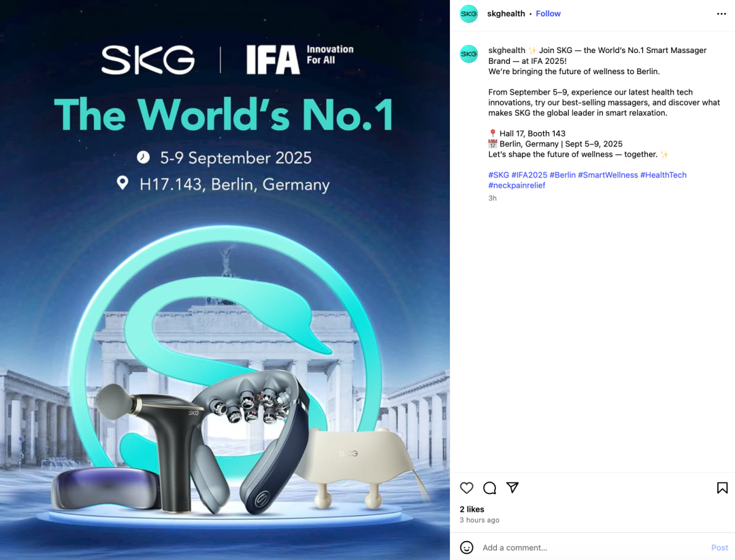Open the #HealthTech hashtag
This screenshot has height=560, width=735.
[664, 175]
